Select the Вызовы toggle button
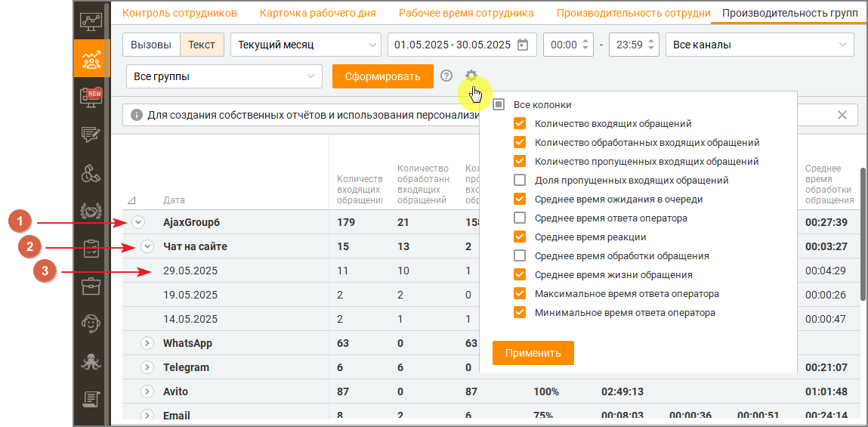Screen dimensions: 868x427 (151, 45)
